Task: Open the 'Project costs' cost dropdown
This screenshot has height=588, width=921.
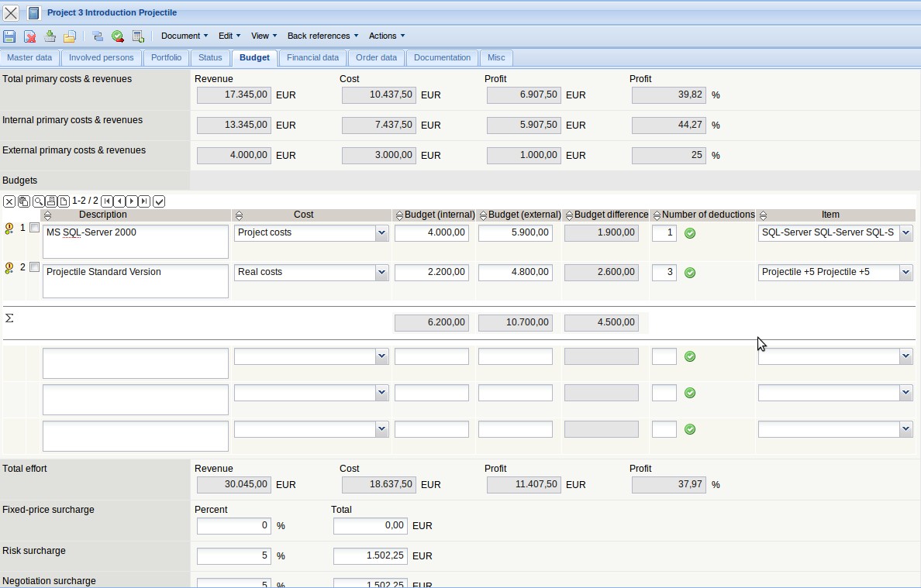Action: (381, 233)
